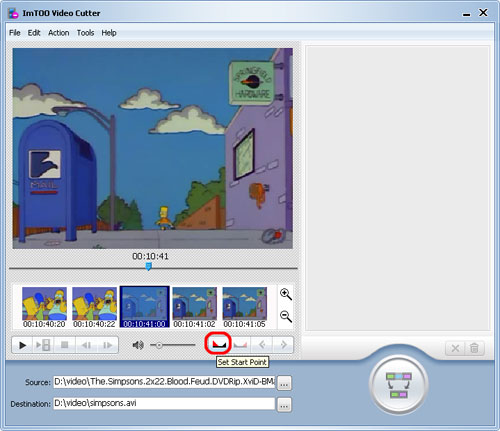Select the thumbnail at 00:10:40:22

(94, 307)
